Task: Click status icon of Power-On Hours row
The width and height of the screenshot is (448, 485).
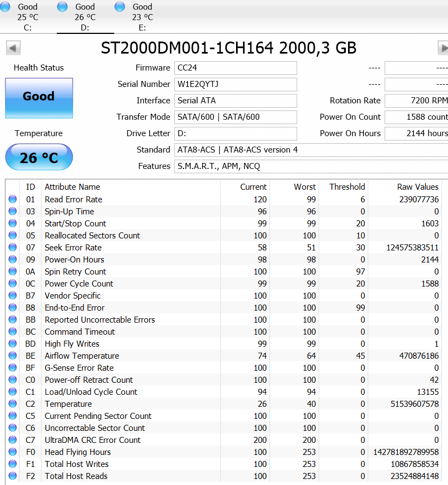Action: [x=13, y=260]
